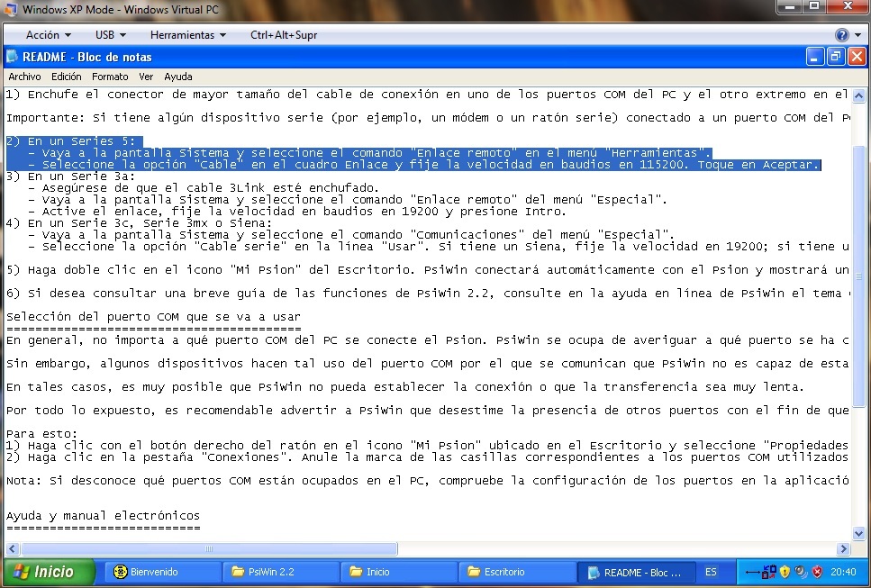871x588 pixels.
Task: Switch to PsiWin 2.2 folder in taskbar
Action: tap(280, 572)
